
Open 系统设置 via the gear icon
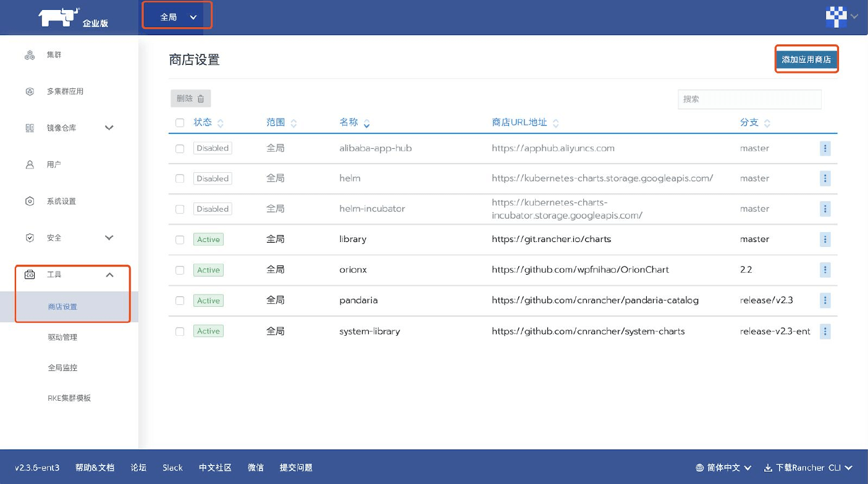(x=29, y=201)
